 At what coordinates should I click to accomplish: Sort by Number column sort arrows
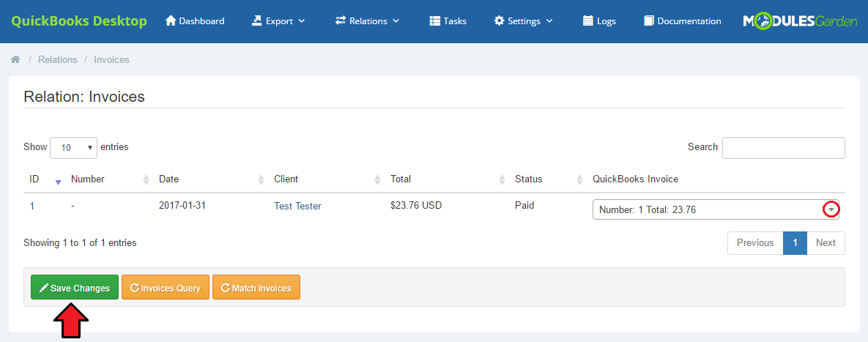coord(146,179)
